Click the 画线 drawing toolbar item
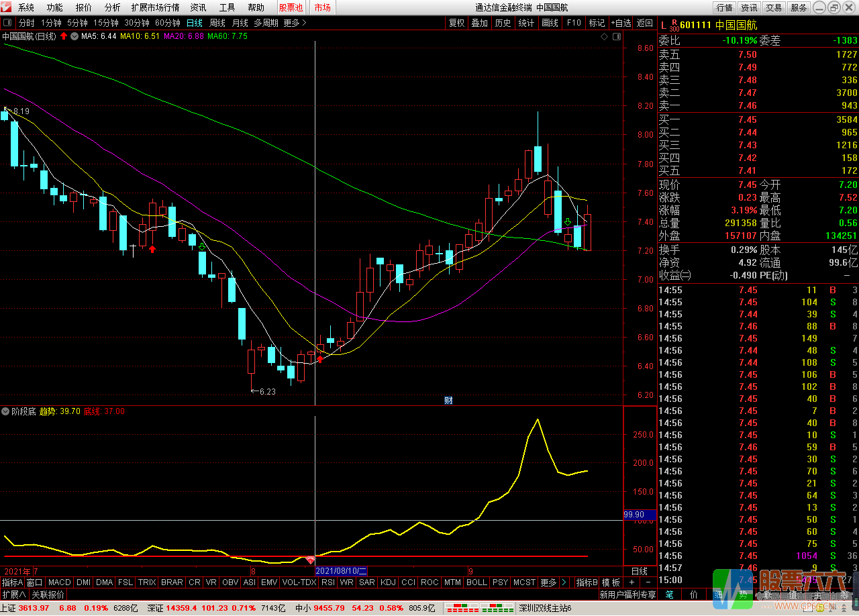This screenshot has height=616, width=859. pos(550,23)
